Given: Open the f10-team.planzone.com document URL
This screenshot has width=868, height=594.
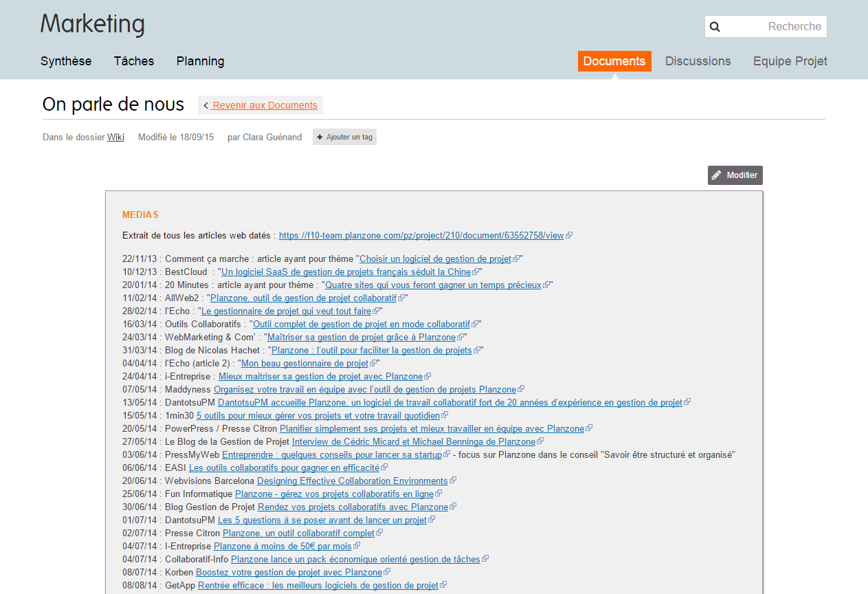Looking at the screenshot, I should click(421, 236).
